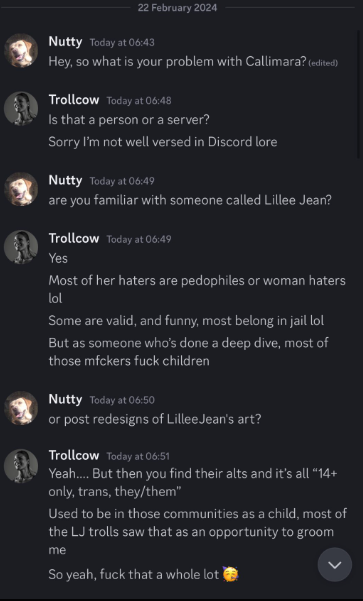Screen dimensions: 363x601
Task: Open Nutty's avatar on the 06:50 message
Action: pos(21,408)
